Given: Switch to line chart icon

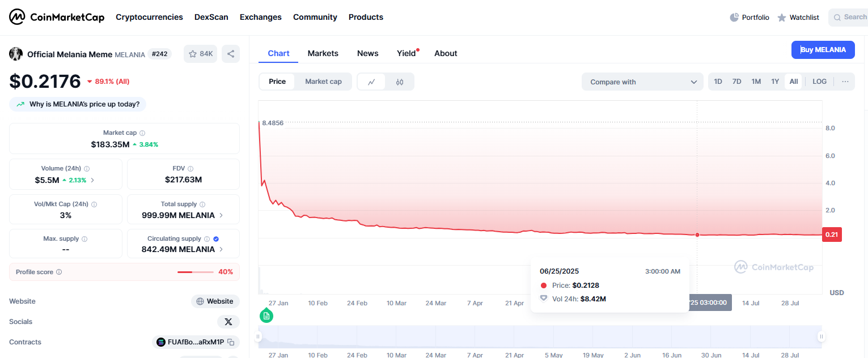Looking at the screenshot, I should (x=371, y=82).
